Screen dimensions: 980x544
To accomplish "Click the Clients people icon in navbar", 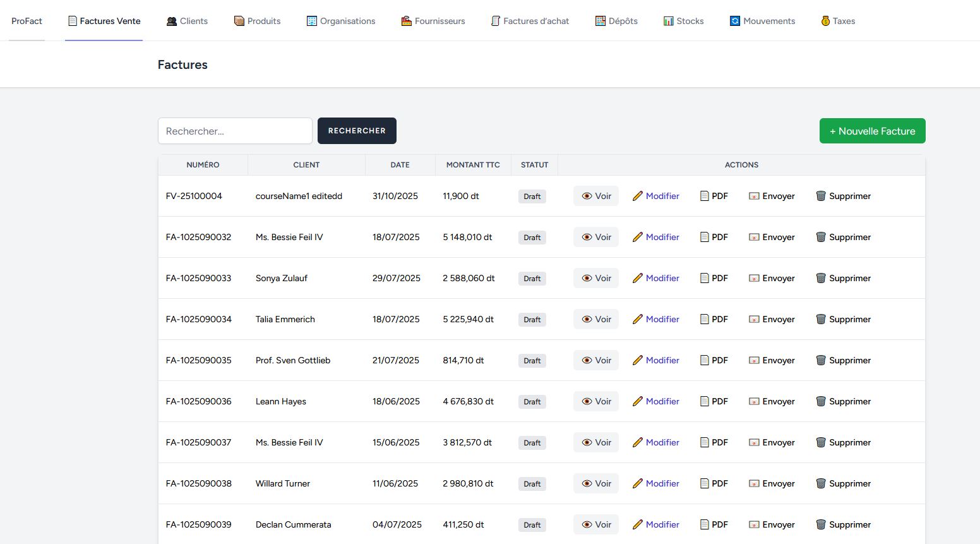I will click(172, 21).
